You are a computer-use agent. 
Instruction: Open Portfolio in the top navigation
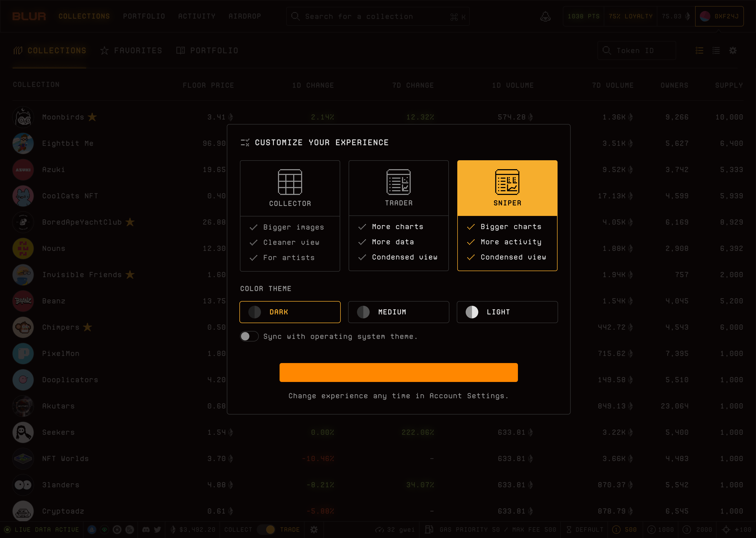(144, 16)
